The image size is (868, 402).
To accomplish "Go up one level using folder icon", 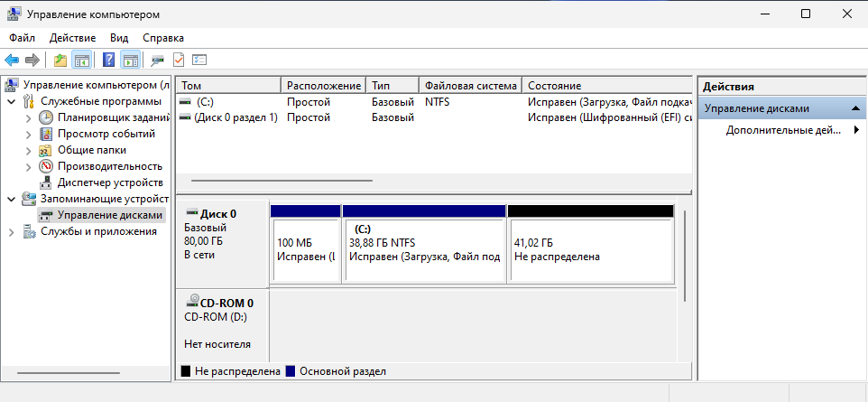I will (60, 60).
